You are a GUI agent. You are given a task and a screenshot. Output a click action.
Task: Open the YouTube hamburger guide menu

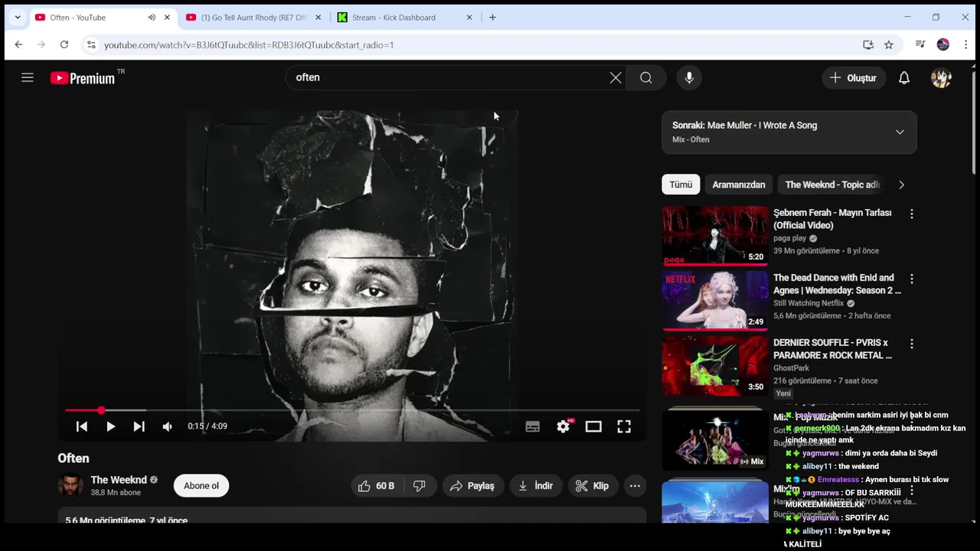coord(28,77)
